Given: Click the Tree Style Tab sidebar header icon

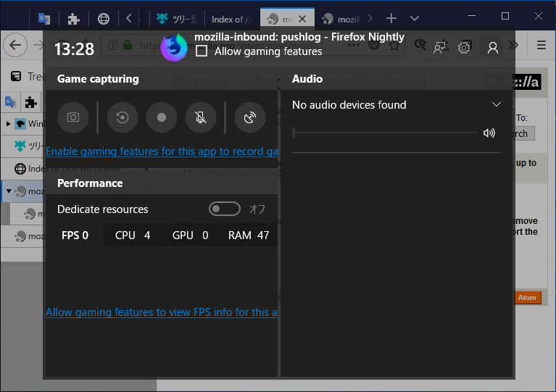Looking at the screenshot, I should tap(16, 76).
